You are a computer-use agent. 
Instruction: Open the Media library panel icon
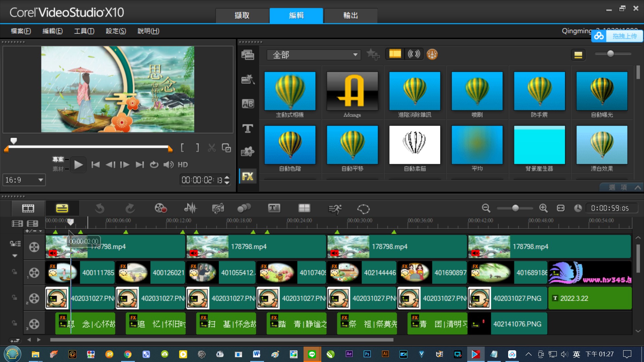point(248,55)
